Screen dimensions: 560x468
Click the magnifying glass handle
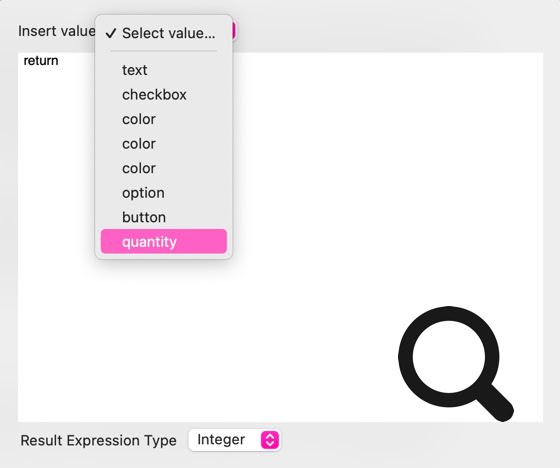click(496, 403)
